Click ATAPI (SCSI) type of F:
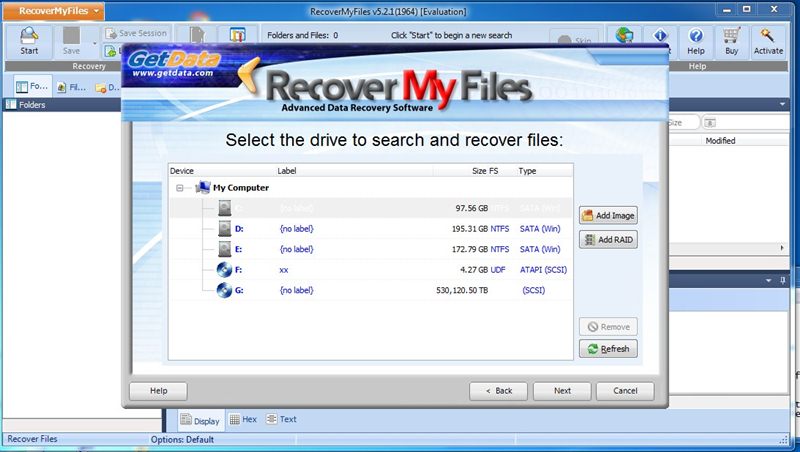Screen dimensions: 800x452 click(x=543, y=269)
